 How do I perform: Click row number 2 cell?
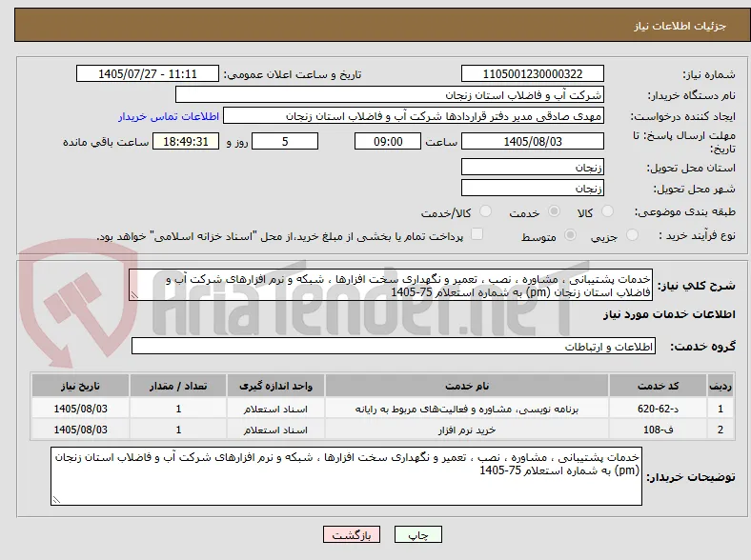pyautogui.click(x=721, y=430)
